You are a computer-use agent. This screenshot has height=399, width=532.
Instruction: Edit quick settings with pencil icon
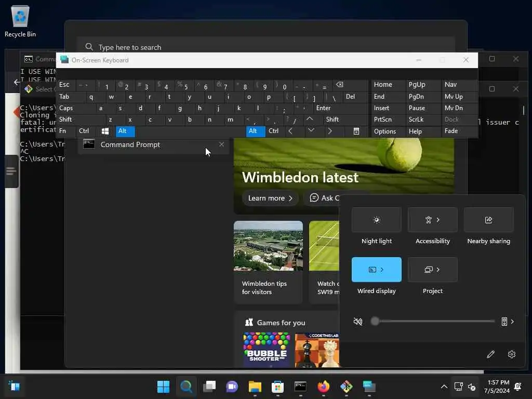pos(490,354)
